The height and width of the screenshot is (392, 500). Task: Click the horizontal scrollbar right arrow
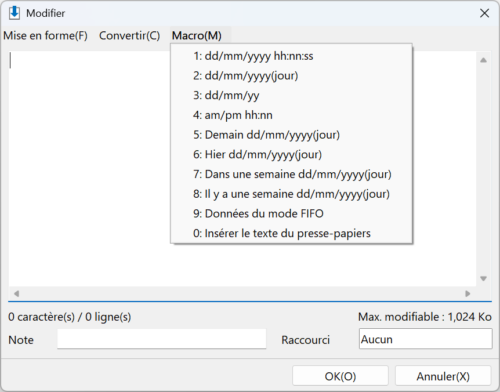coord(468,293)
